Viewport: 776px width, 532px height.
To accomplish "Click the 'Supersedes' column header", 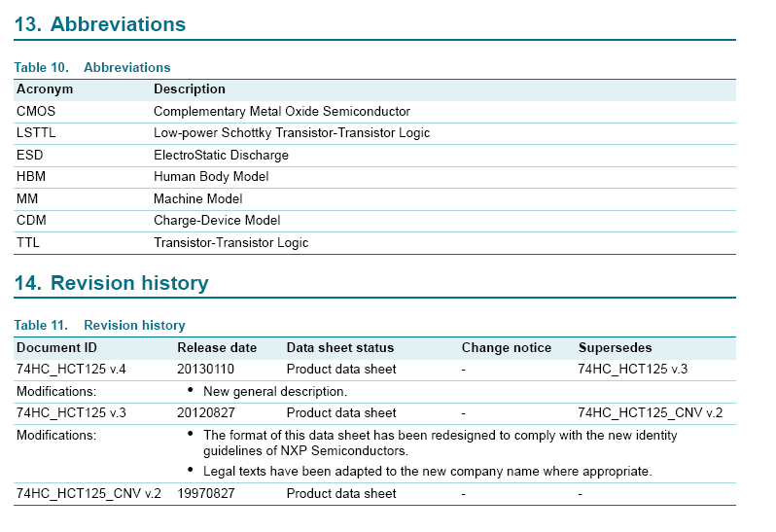I will [615, 347].
